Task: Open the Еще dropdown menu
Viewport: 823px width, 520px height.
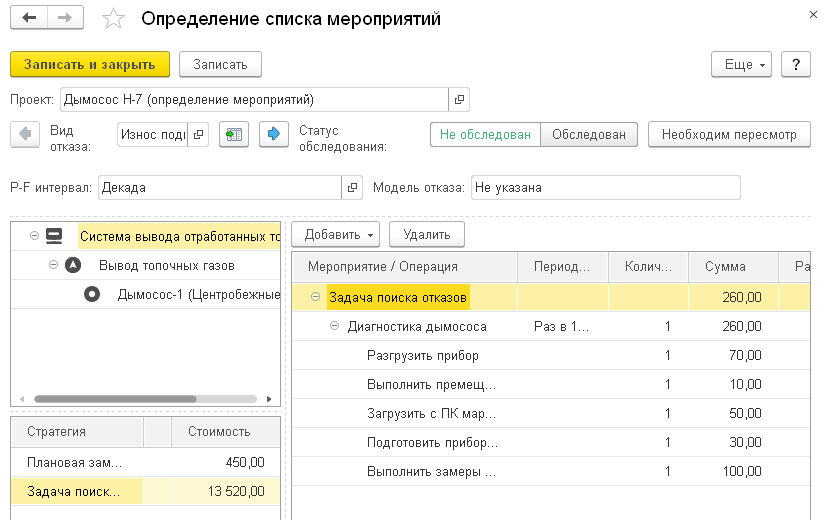Action: tap(741, 65)
